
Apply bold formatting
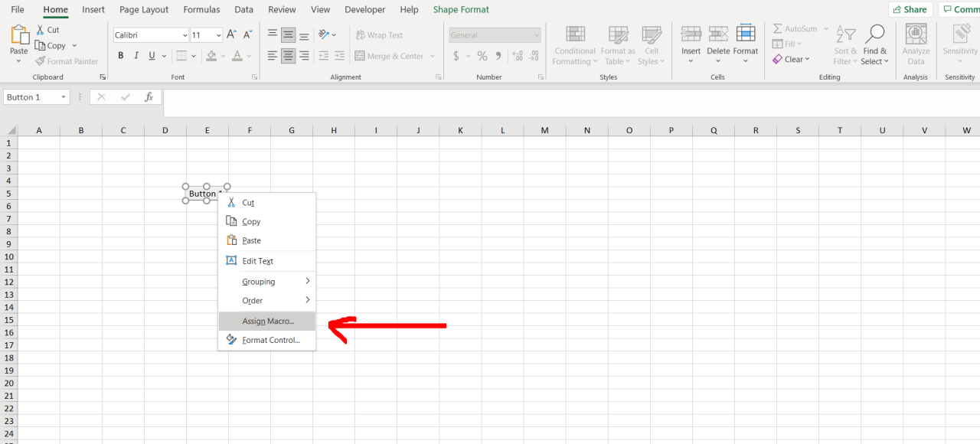[120, 55]
